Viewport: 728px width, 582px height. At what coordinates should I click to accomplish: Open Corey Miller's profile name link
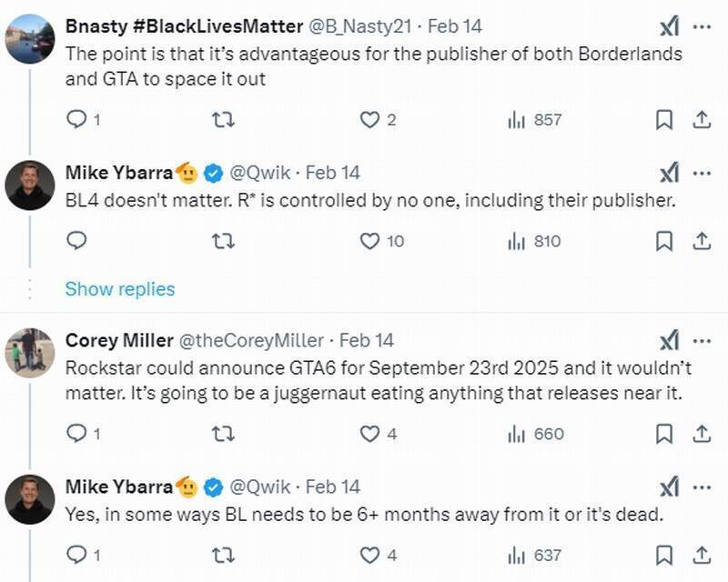coord(119,340)
